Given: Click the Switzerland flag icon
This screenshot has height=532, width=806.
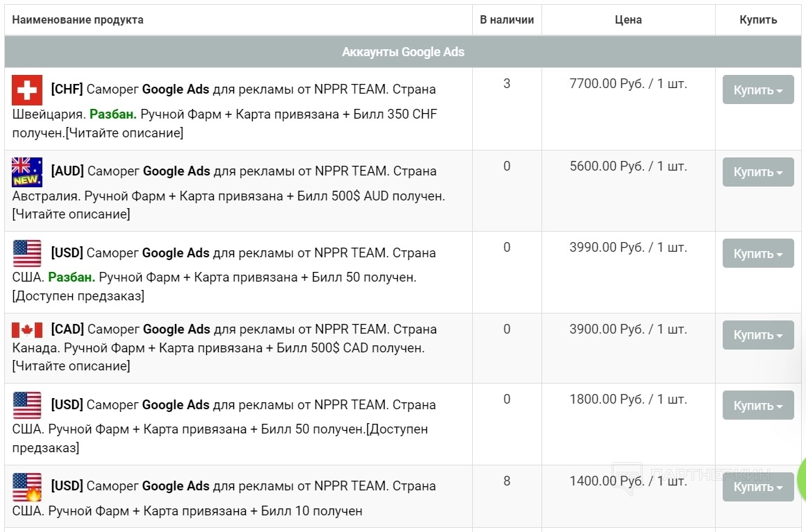Looking at the screenshot, I should point(27,90).
